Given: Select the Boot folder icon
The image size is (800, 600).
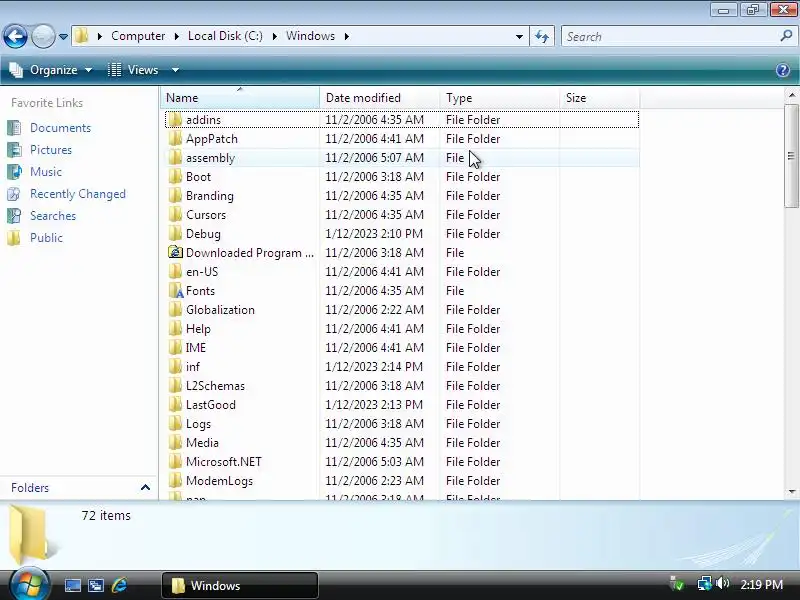Looking at the screenshot, I should point(175,177).
